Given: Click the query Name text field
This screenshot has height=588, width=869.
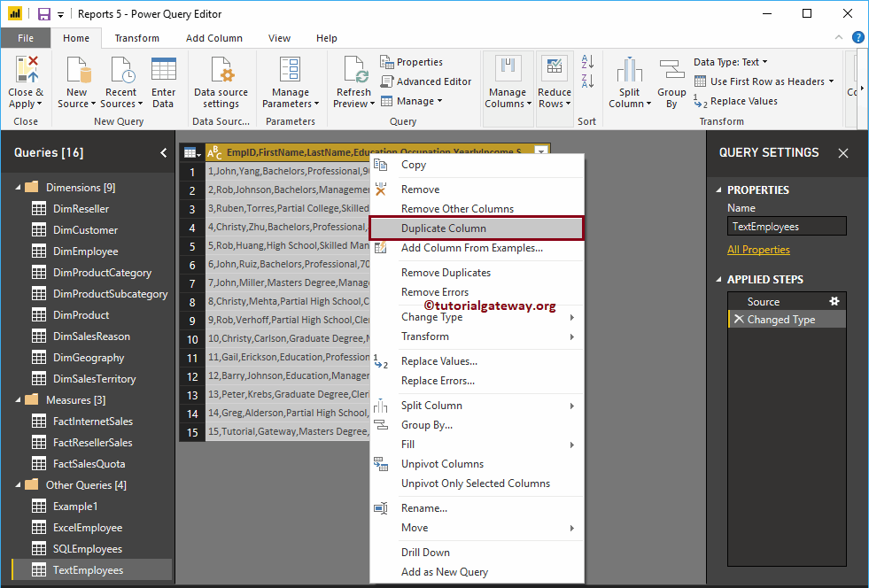Looking at the screenshot, I should (786, 227).
